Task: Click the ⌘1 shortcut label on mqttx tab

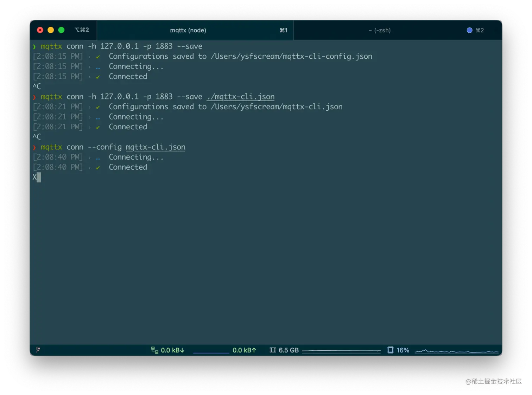Action: [284, 30]
